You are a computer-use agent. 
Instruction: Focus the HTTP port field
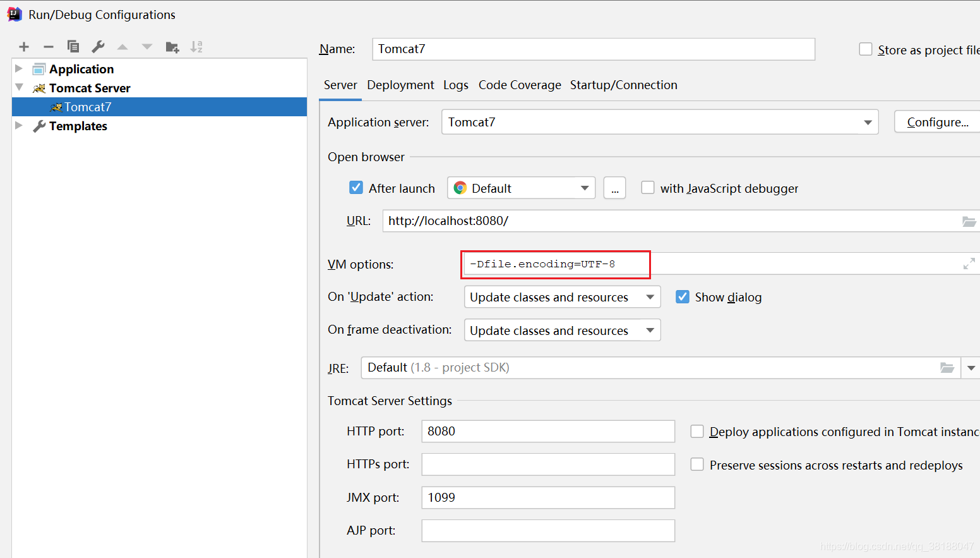tap(548, 431)
